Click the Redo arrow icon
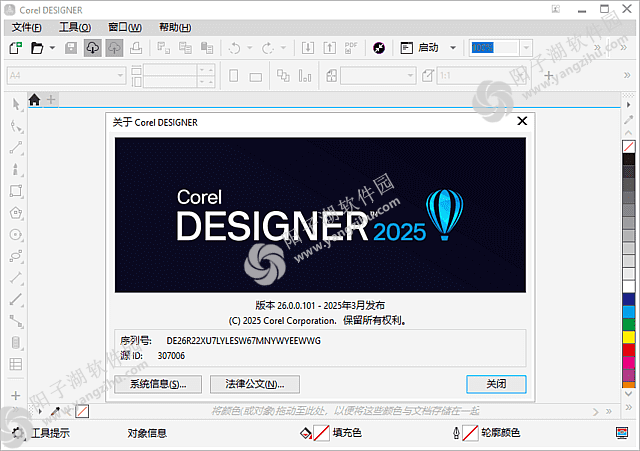 [x=268, y=48]
